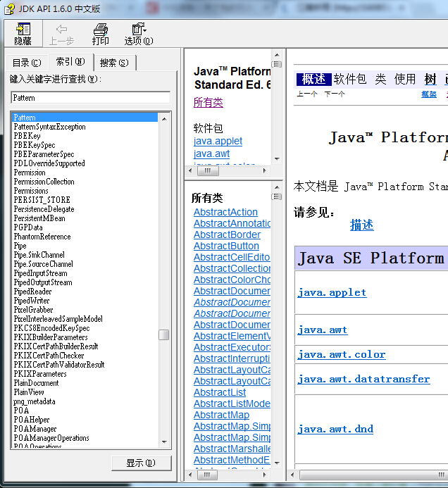Select PDLOverrideSupported in the index list
The height and width of the screenshot is (488, 448).
click(49, 163)
